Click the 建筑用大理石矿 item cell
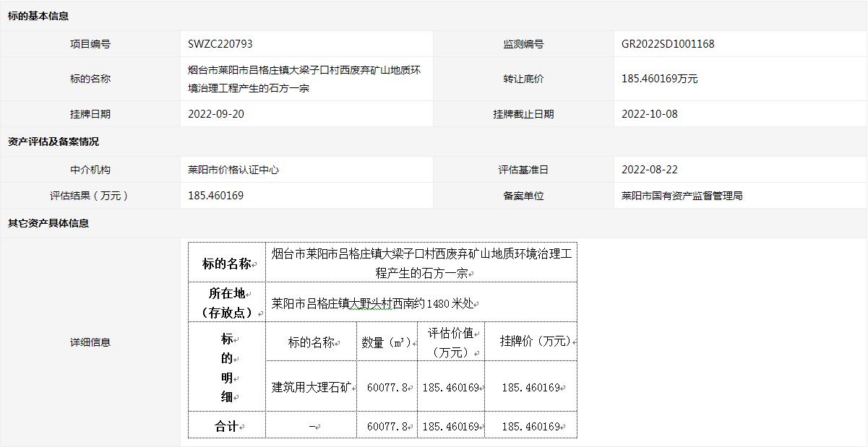Viewport: 868px width, 447px height. pyautogui.click(x=311, y=387)
